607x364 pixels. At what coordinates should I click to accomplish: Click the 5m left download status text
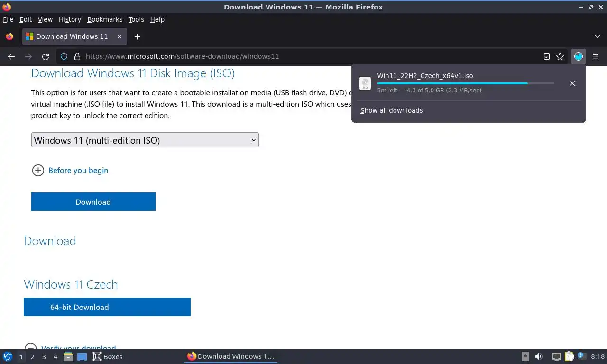coord(429,90)
